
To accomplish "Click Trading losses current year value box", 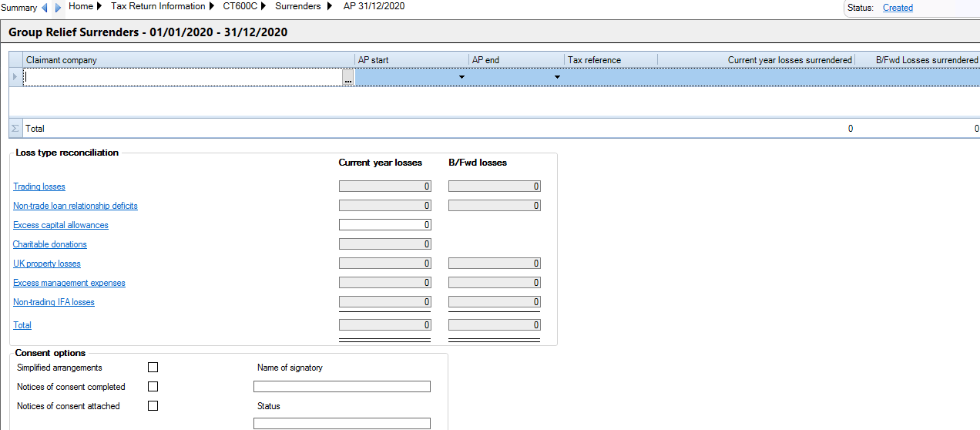I will click(x=385, y=186).
